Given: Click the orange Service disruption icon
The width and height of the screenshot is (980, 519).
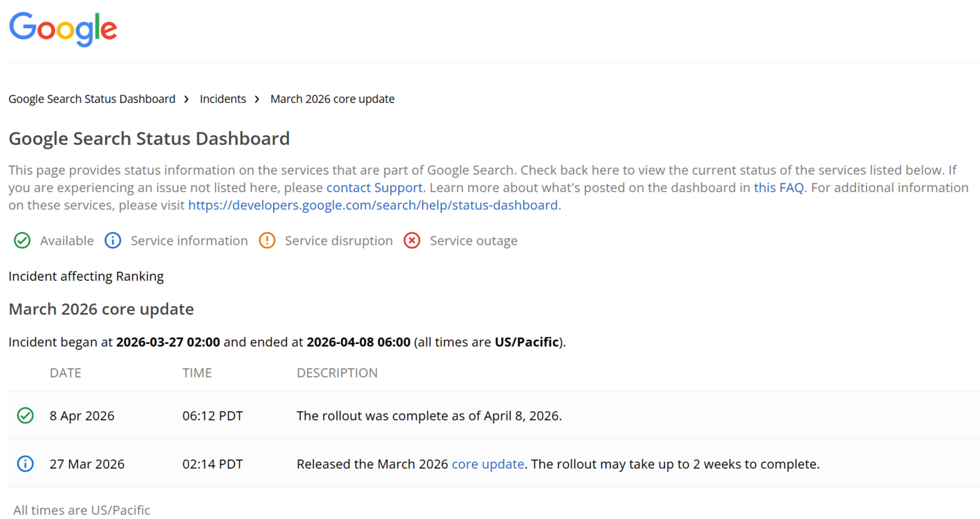Looking at the screenshot, I should click(x=267, y=240).
